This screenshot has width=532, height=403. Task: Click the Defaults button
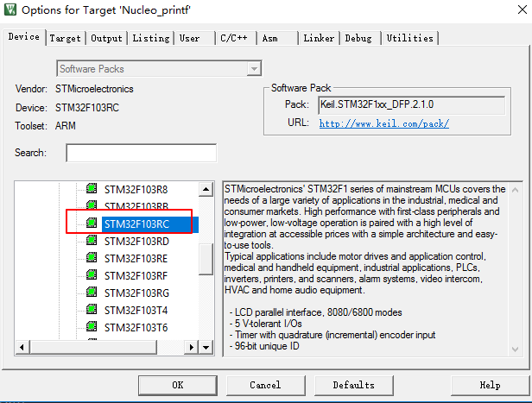click(354, 386)
